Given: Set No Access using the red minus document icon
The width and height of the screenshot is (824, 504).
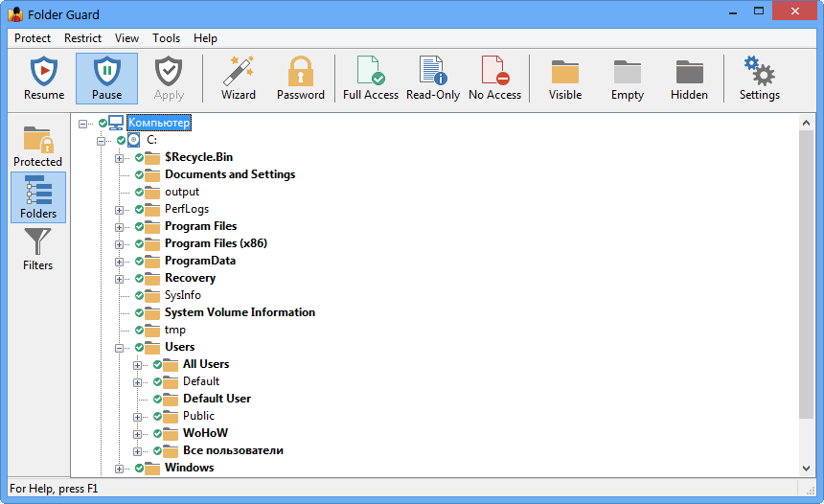Looking at the screenshot, I should (x=495, y=70).
